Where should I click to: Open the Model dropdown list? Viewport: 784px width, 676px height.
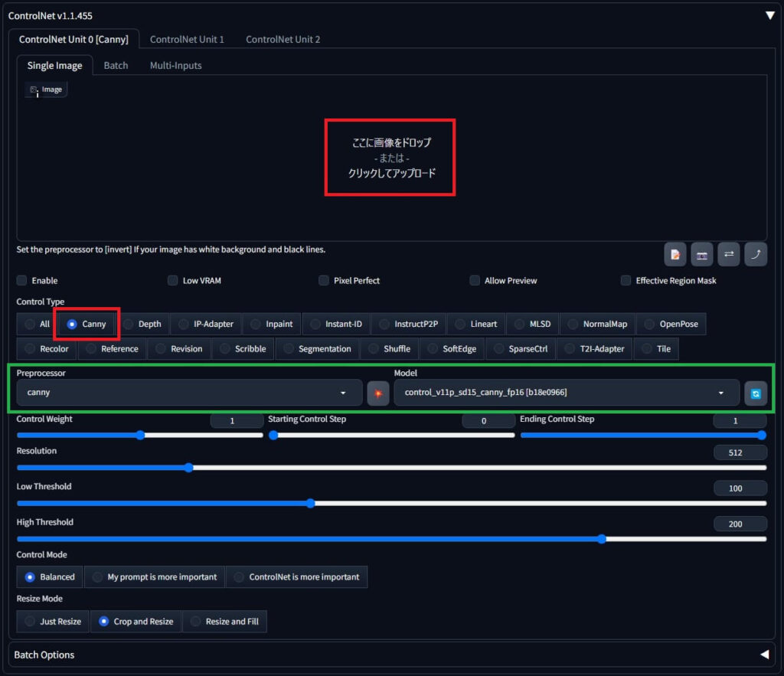(567, 393)
